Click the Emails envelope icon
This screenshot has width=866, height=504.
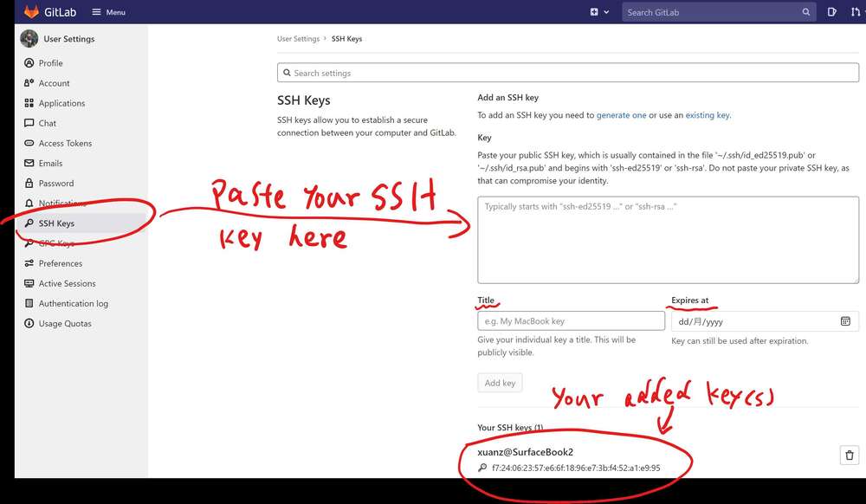point(29,164)
